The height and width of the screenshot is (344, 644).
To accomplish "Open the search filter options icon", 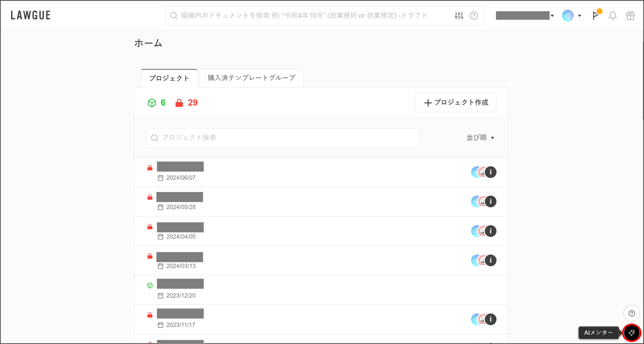I will pos(459,15).
